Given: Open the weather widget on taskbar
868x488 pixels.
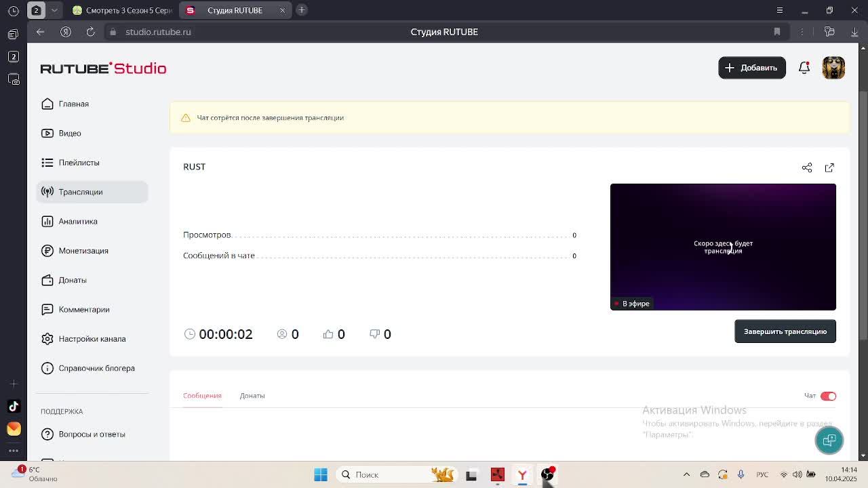Looking at the screenshot, I should click(x=35, y=474).
